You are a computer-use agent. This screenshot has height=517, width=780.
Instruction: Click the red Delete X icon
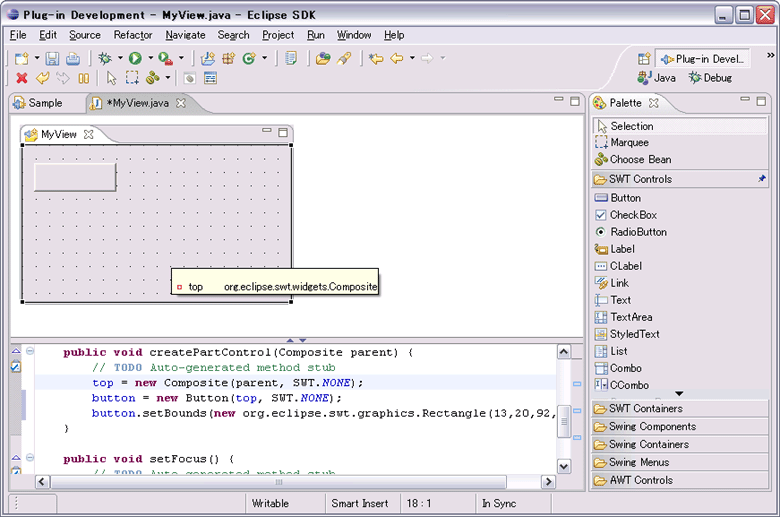[x=21, y=78]
